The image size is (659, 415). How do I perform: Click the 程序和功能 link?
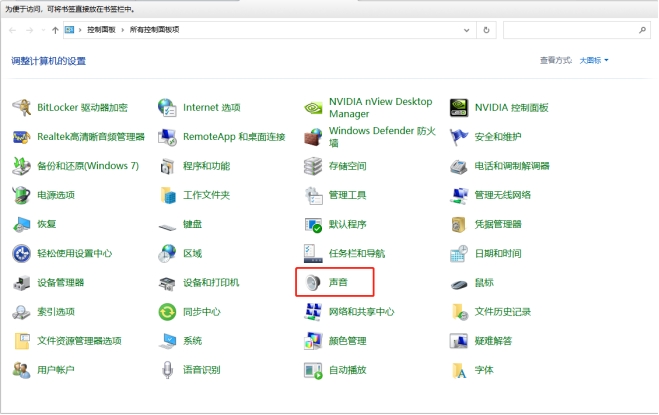(206, 166)
